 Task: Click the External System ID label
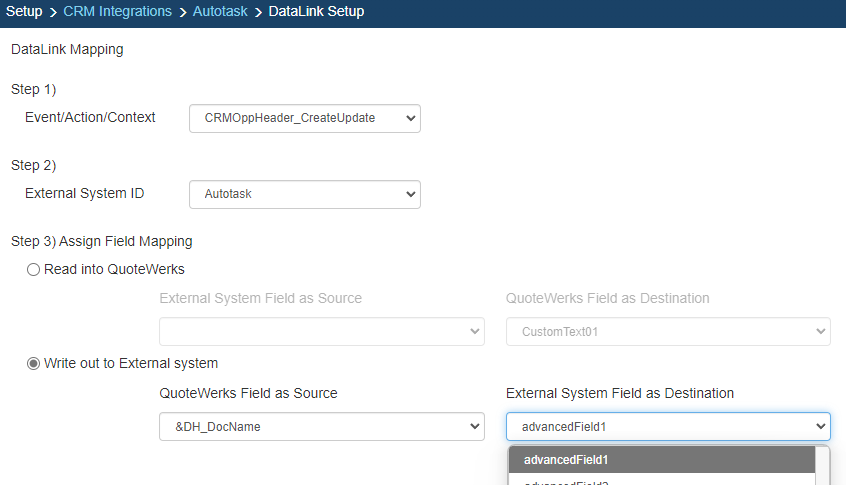click(84, 193)
